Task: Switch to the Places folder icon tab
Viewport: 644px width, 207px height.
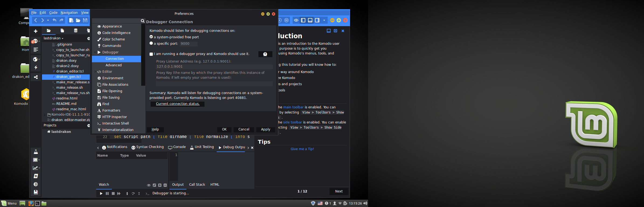Action: 49,30
